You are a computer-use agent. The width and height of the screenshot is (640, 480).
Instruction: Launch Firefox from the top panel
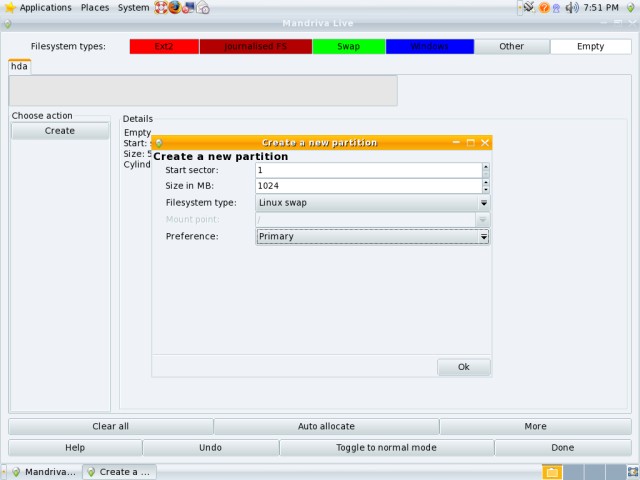pos(175,7)
